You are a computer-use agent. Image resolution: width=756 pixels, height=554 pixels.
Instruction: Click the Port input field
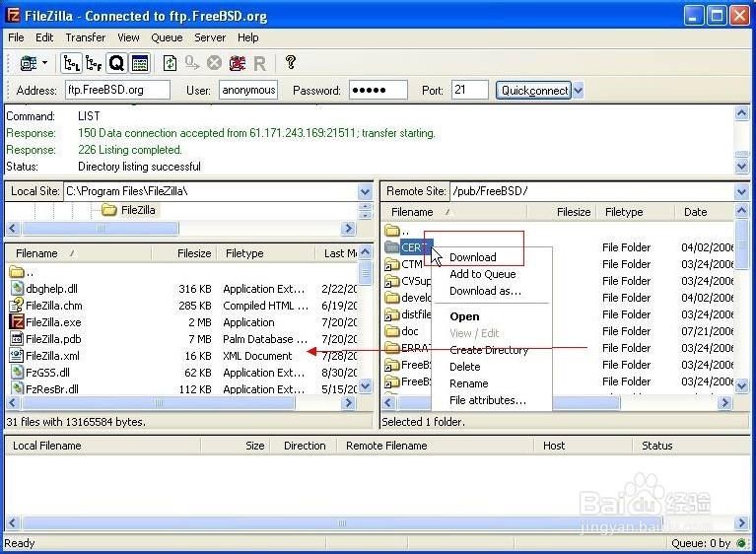tap(469, 90)
